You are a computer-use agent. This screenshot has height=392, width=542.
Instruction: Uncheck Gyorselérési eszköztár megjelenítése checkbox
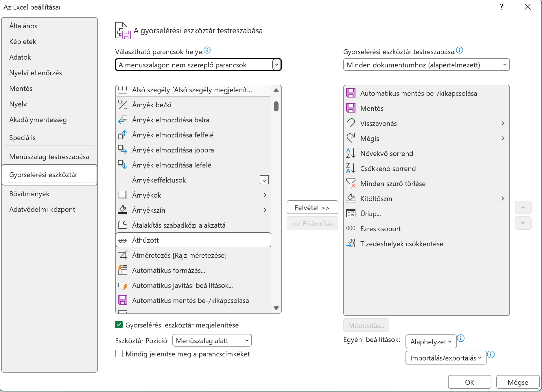(x=119, y=325)
